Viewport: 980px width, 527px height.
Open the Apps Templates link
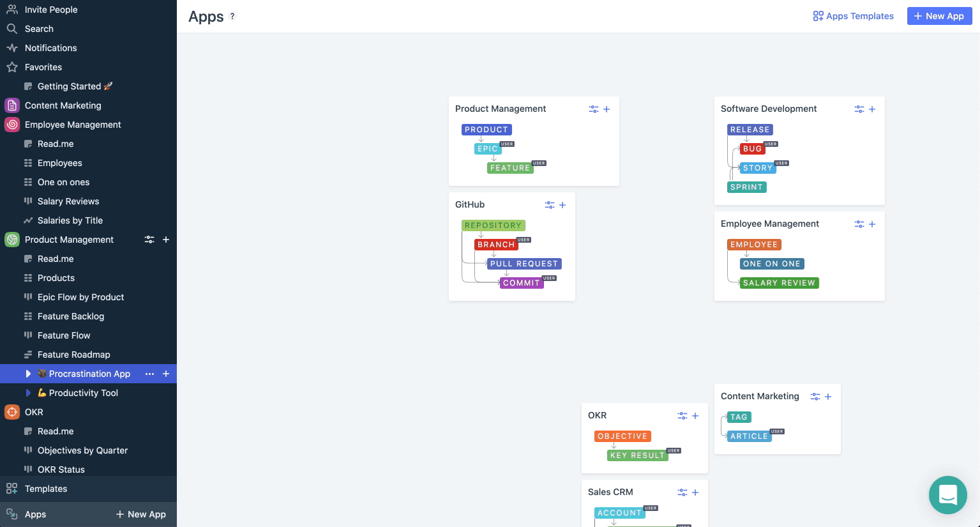853,16
